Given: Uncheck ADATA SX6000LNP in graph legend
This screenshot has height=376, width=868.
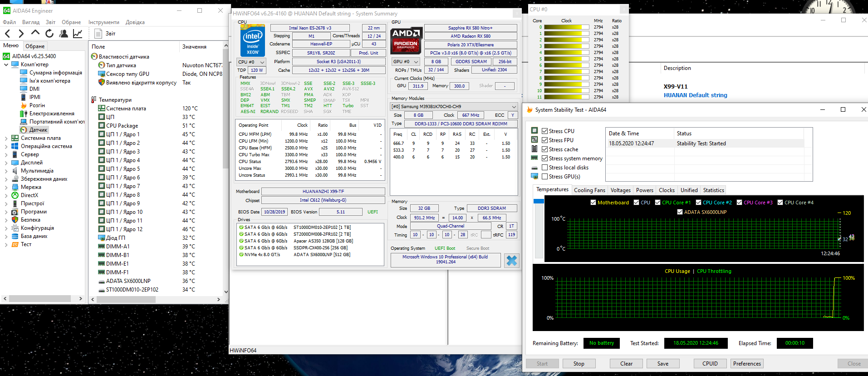Looking at the screenshot, I should point(680,212).
